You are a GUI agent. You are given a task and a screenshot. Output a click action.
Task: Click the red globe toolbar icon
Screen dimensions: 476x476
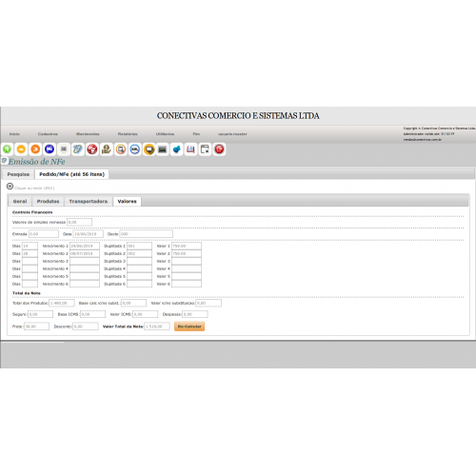point(92,149)
